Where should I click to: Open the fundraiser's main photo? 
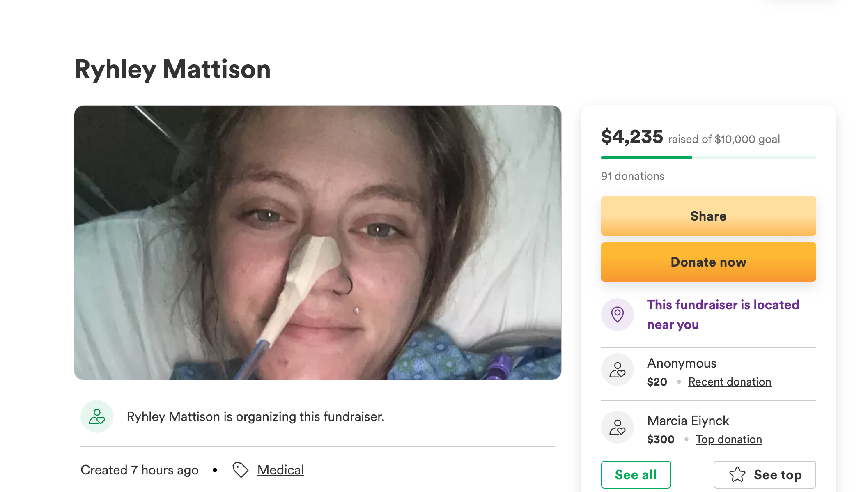[x=317, y=242]
